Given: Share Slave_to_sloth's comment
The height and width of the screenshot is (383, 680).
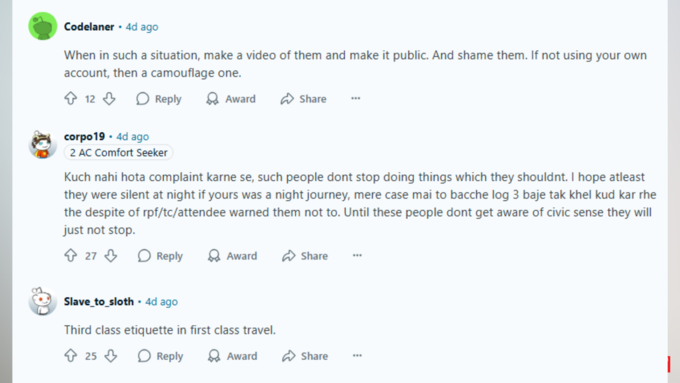Looking at the screenshot, I should coord(305,356).
